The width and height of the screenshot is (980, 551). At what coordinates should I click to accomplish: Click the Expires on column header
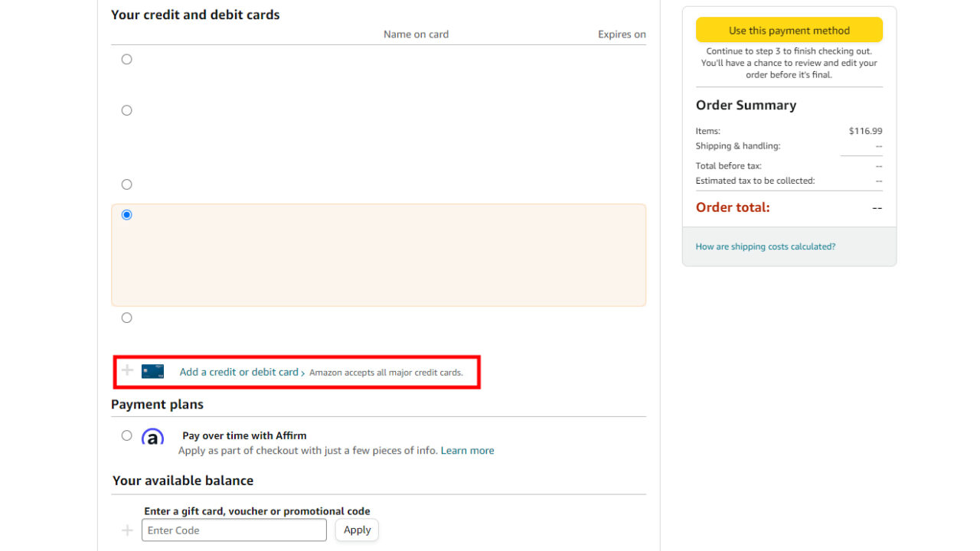point(622,34)
